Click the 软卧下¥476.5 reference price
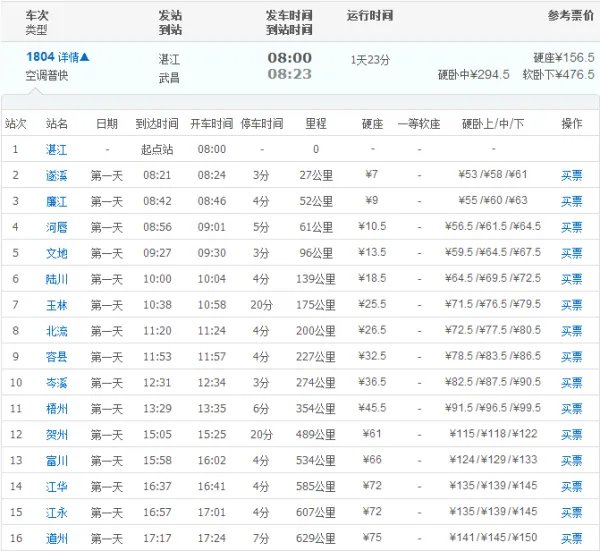The image size is (600, 551). point(558,74)
